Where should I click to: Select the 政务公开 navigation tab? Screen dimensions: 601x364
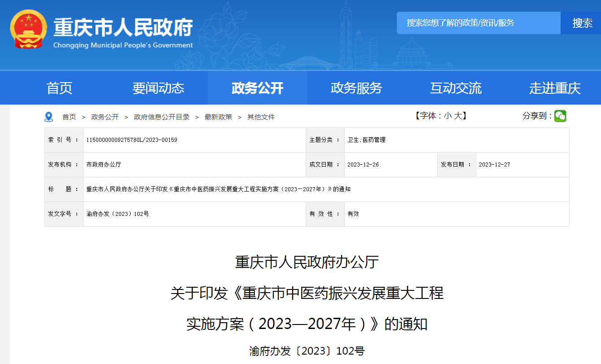coord(257,88)
